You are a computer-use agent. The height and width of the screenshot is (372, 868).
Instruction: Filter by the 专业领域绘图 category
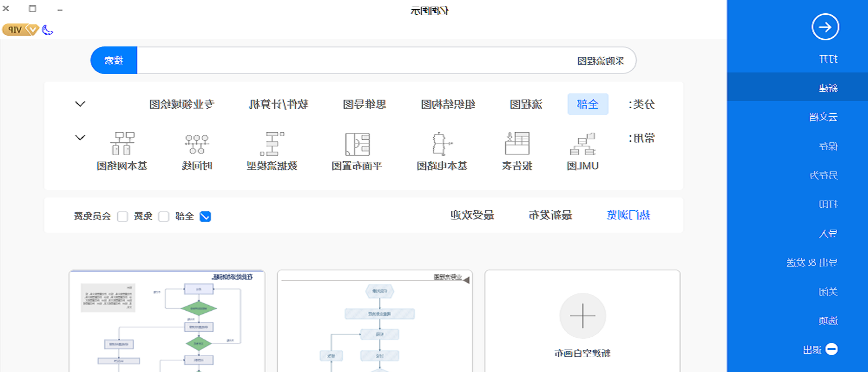pos(182,105)
